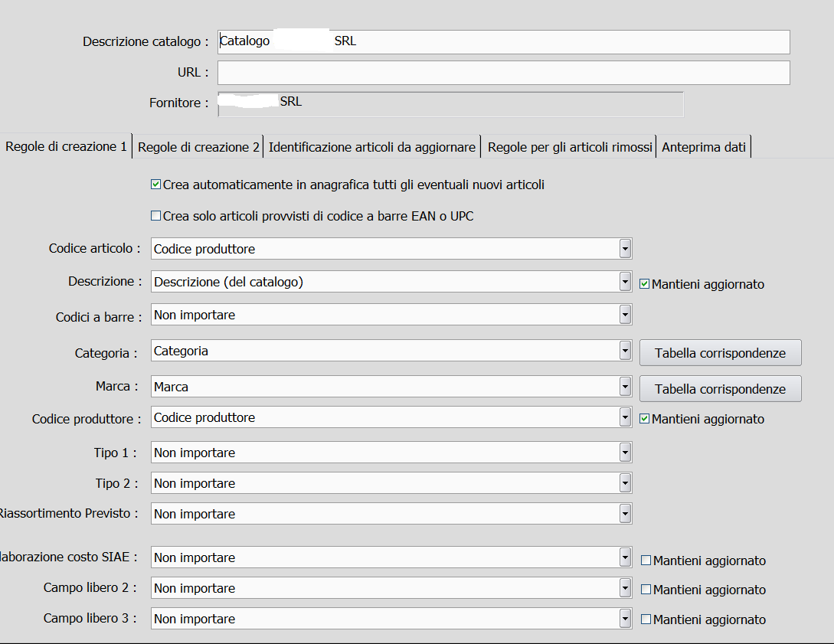Check Mantieni aggiornato for Campo libero 3
Viewport: 834px width, 644px height.
click(646, 619)
